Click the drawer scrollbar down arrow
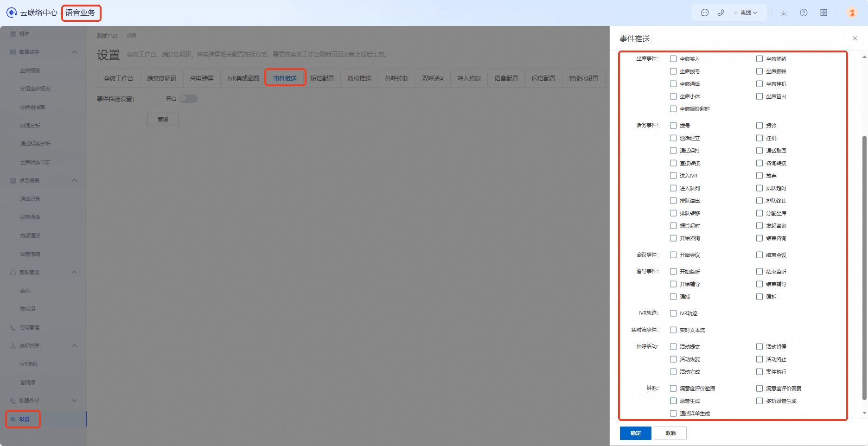868x446 pixels. [864, 413]
